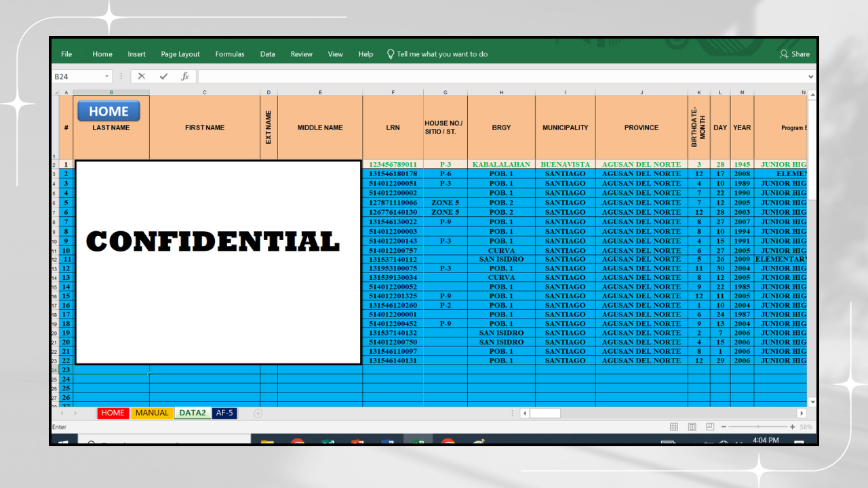Confirm entry with the formula bar checkmark
This screenshot has height=488, width=868.
(163, 77)
